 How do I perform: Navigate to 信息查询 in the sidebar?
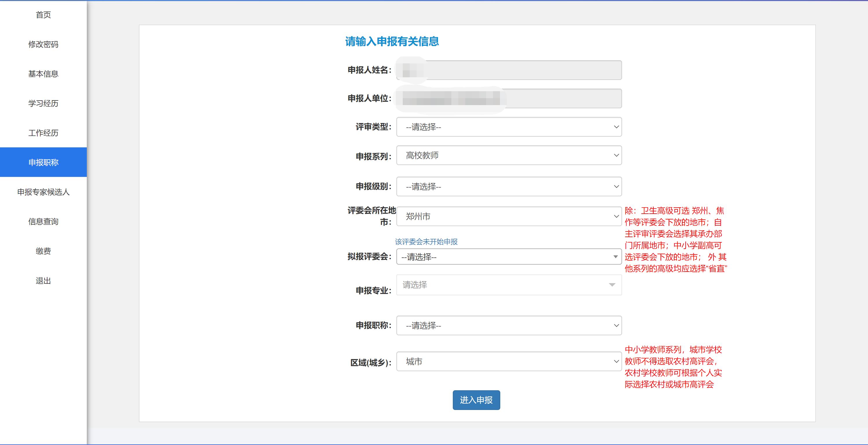point(43,221)
